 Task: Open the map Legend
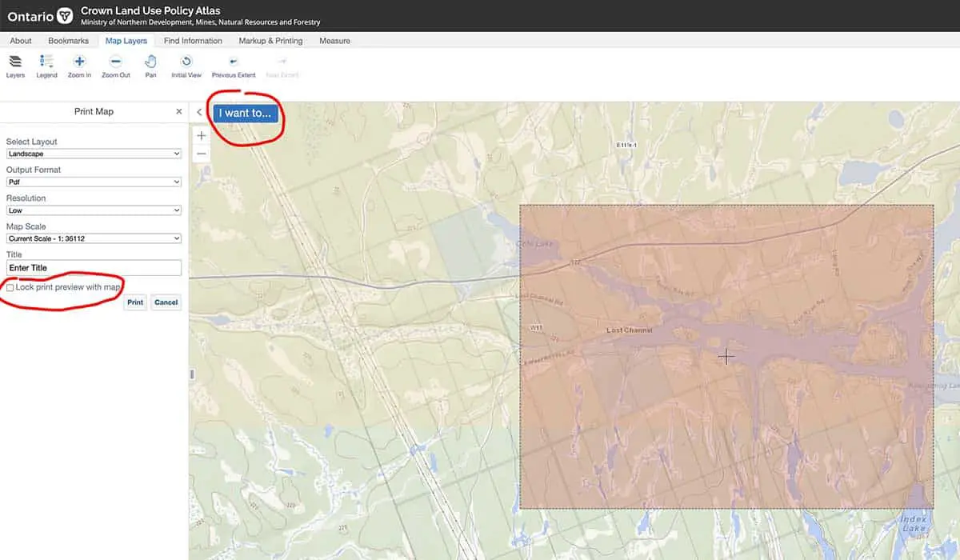coord(46,66)
